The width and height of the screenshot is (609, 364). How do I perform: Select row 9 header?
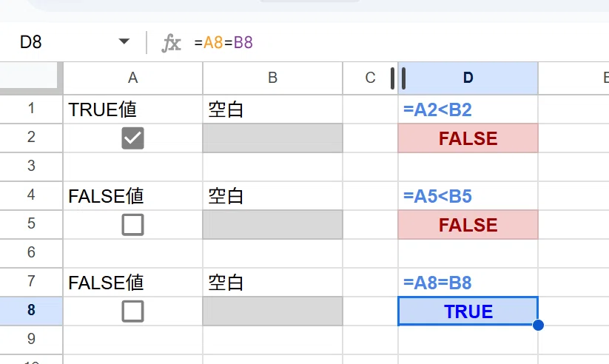(x=31, y=340)
